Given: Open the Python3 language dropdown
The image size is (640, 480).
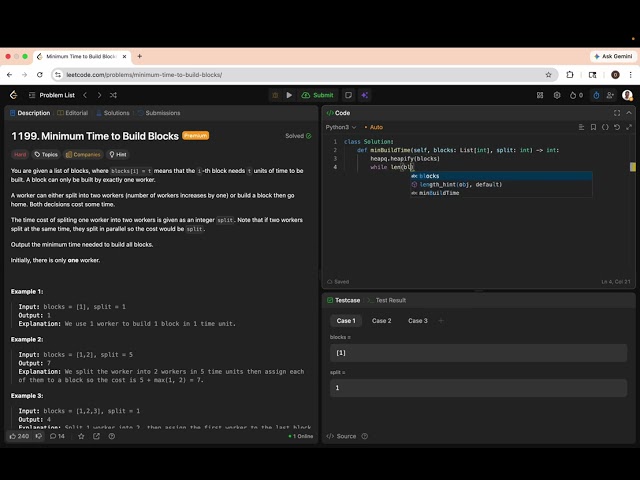Looking at the screenshot, I should [x=341, y=127].
